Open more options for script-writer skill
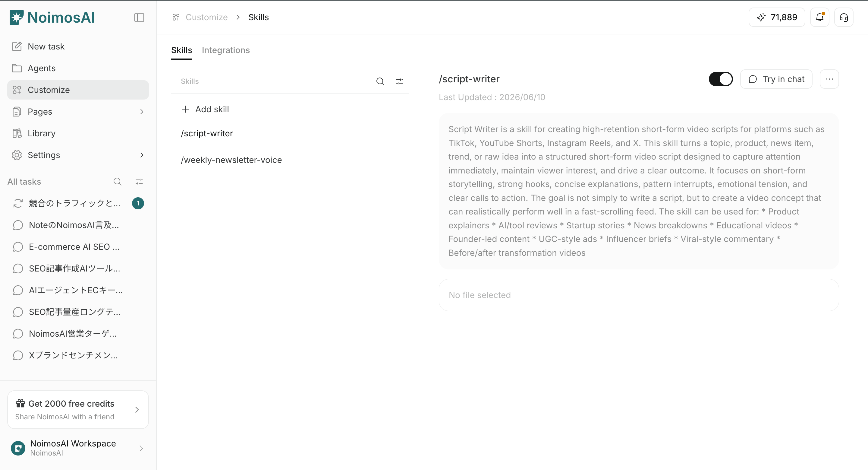Viewport: 868px width, 470px height. (829, 79)
